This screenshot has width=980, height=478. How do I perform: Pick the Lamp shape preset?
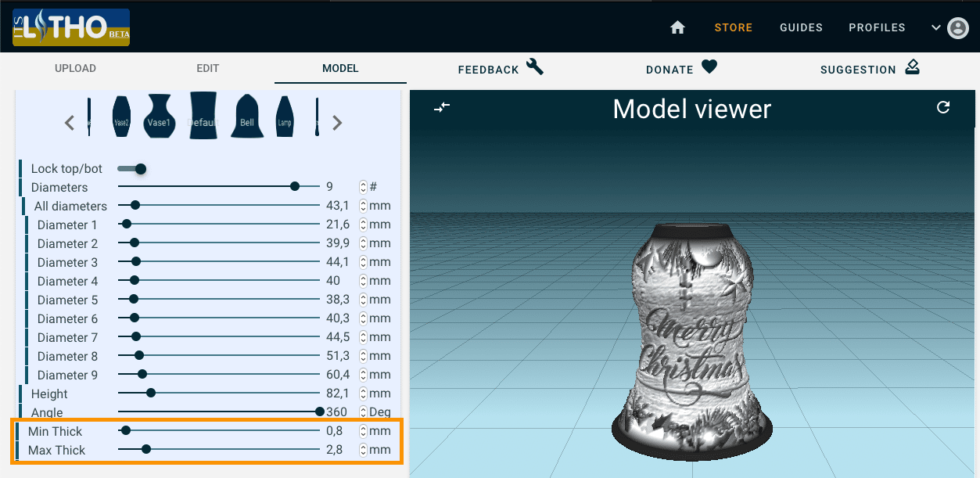point(285,117)
